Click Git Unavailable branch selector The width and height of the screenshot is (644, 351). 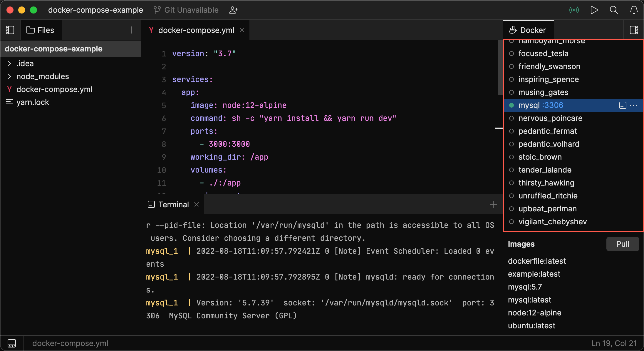186,10
